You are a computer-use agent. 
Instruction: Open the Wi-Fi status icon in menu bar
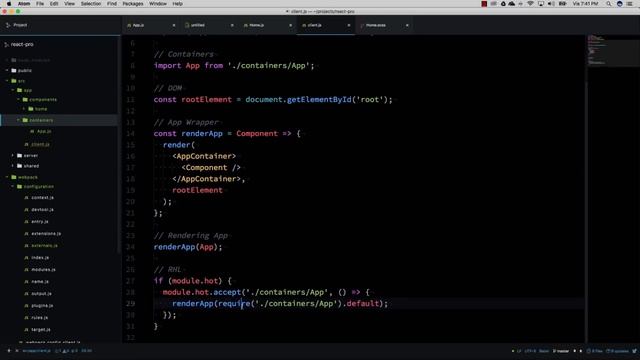530,4
